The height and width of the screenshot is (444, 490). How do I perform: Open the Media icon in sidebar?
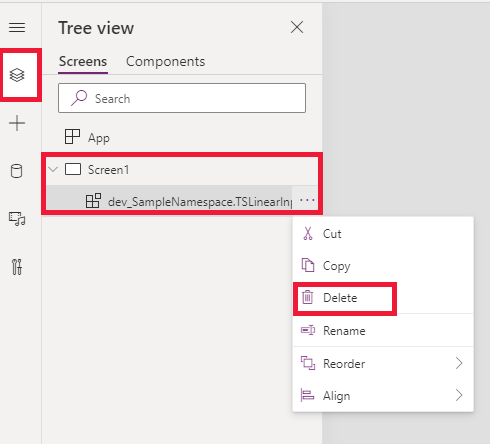pyautogui.click(x=17, y=219)
